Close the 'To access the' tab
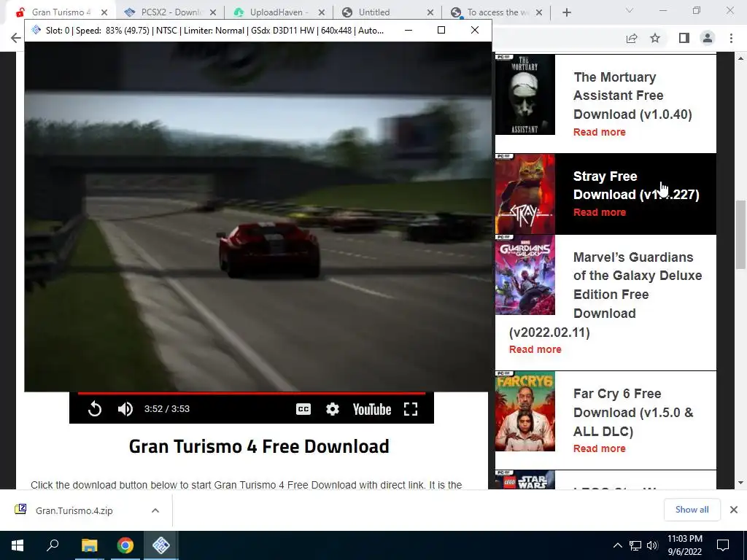 pyautogui.click(x=539, y=12)
